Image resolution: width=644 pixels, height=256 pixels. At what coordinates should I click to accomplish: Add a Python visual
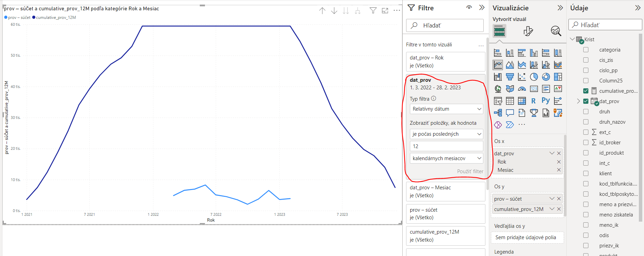tap(546, 100)
